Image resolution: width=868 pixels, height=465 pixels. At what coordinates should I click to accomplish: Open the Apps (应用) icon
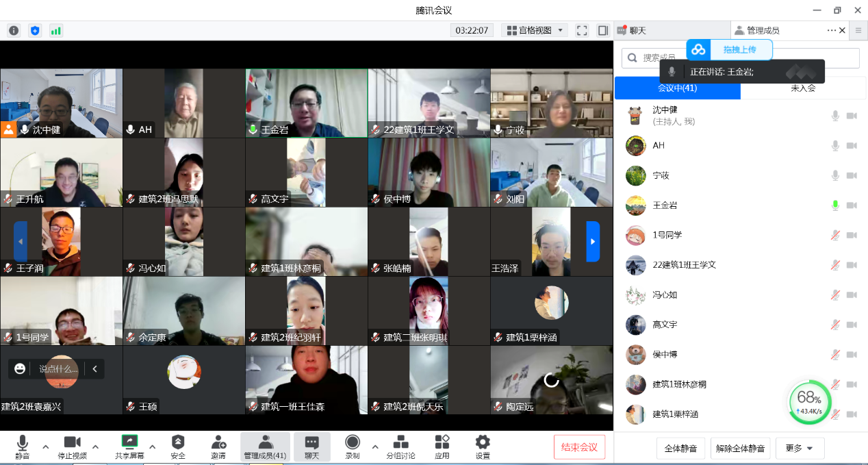(442, 442)
